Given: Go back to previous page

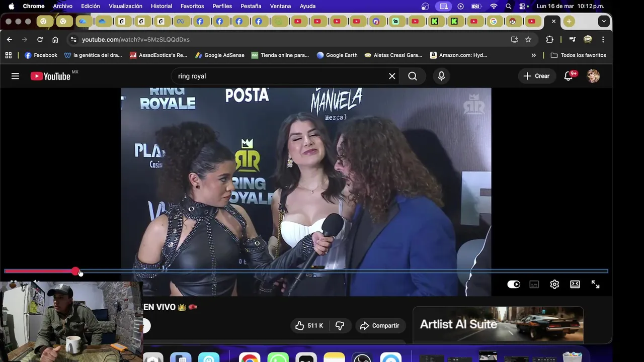Looking at the screenshot, I should (x=9, y=39).
